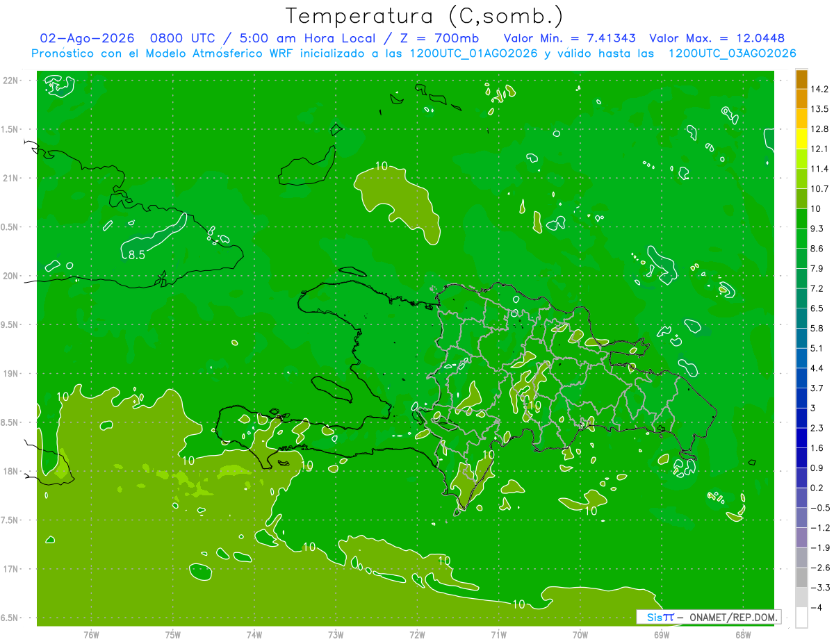This screenshot has height=644, width=834.
Task: Click the gray color bar segment between -2.6 and -3.3
Action: pos(801,577)
